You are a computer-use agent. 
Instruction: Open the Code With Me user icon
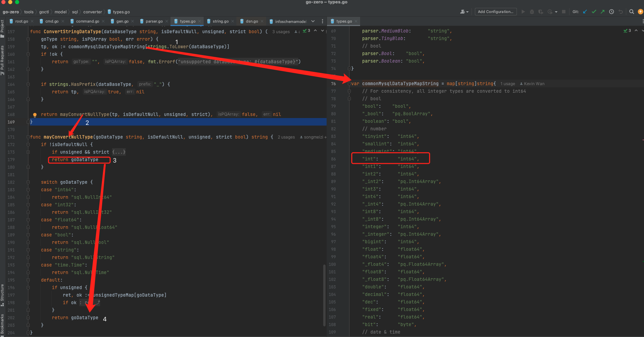(x=464, y=12)
